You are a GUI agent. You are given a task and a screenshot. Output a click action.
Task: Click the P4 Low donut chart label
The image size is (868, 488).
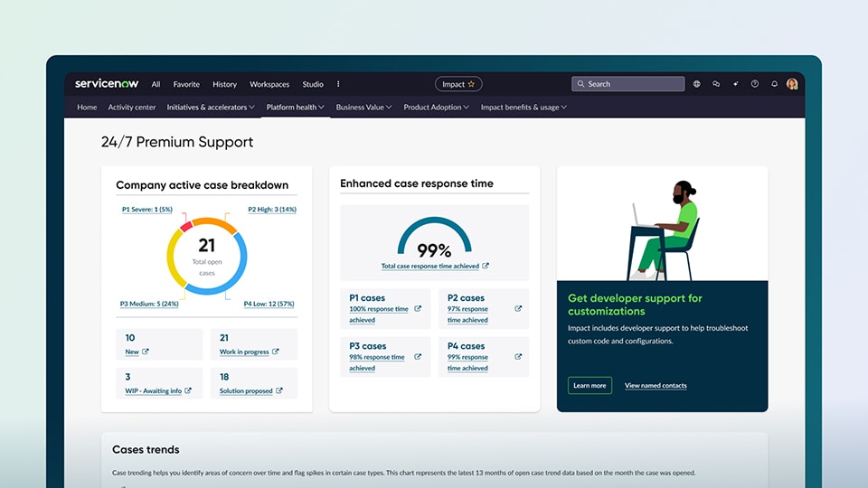pos(269,305)
